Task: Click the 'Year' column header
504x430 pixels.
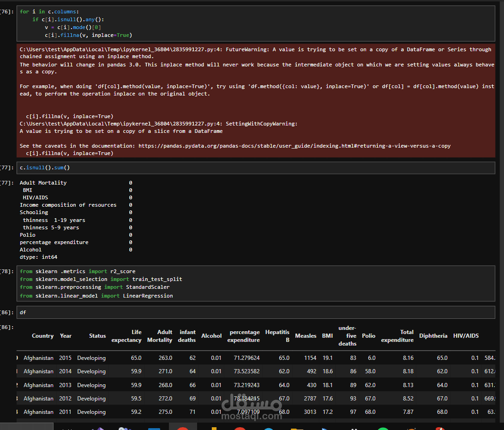Action: click(x=66, y=336)
